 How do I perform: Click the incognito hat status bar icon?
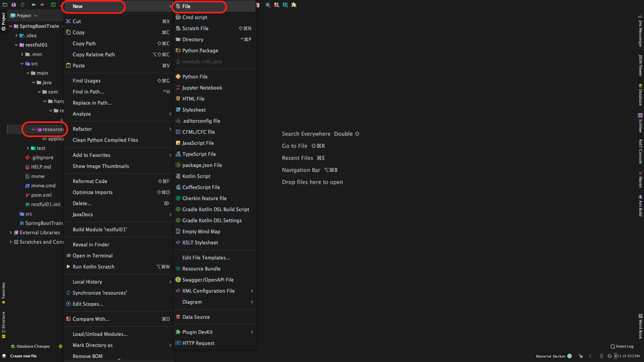[601, 356]
